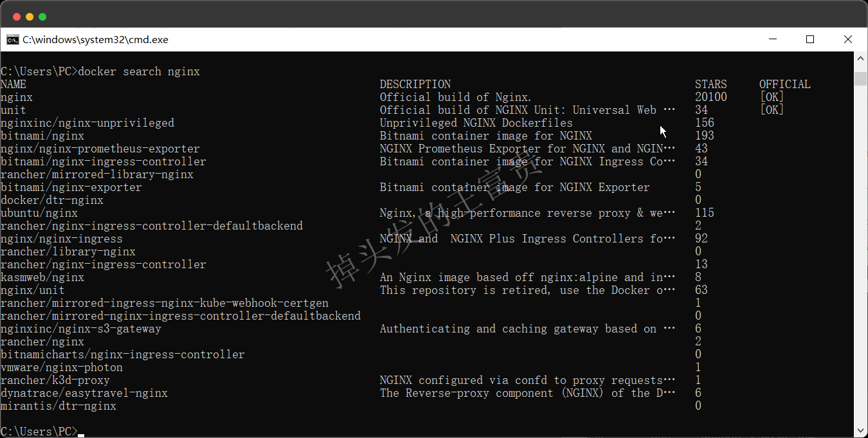Image resolution: width=868 pixels, height=438 pixels.
Task: Click the window title C:\windows\system32\cmd.exe
Action: pos(95,39)
